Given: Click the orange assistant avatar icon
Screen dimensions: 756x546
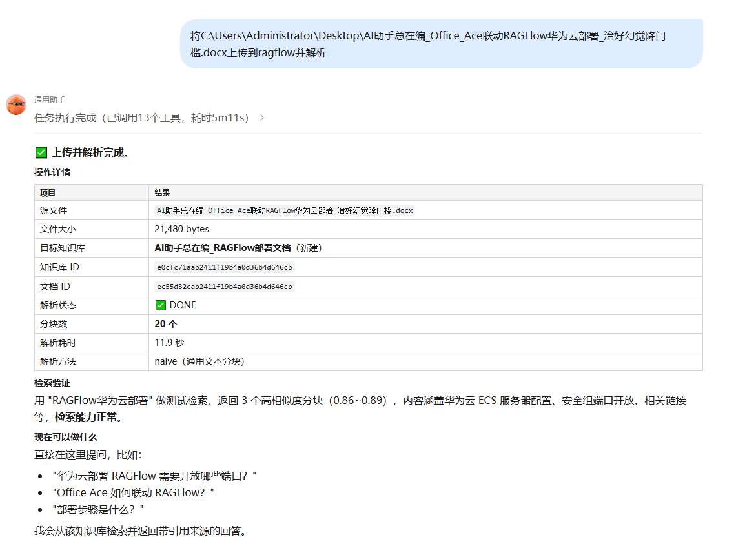Looking at the screenshot, I should (x=16, y=104).
